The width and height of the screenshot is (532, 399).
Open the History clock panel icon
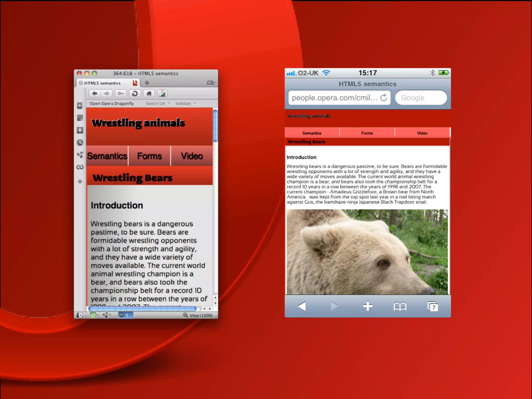tap(80, 142)
